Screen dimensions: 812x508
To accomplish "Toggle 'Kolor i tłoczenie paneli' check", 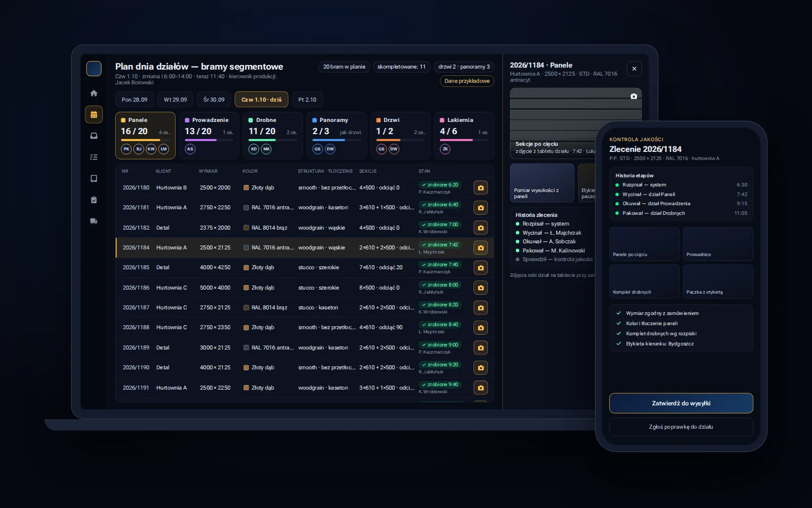I will click(619, 323).
